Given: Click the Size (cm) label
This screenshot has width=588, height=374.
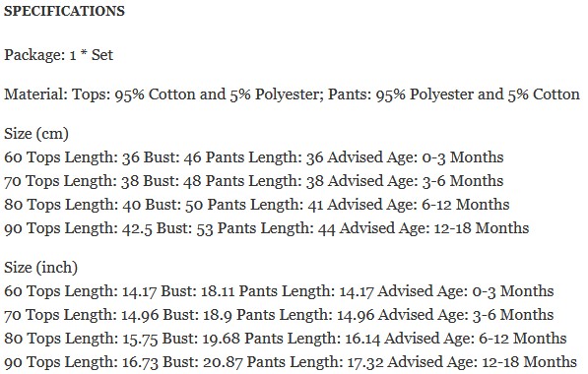Looking at the screenshot, I should click(36, 134).
